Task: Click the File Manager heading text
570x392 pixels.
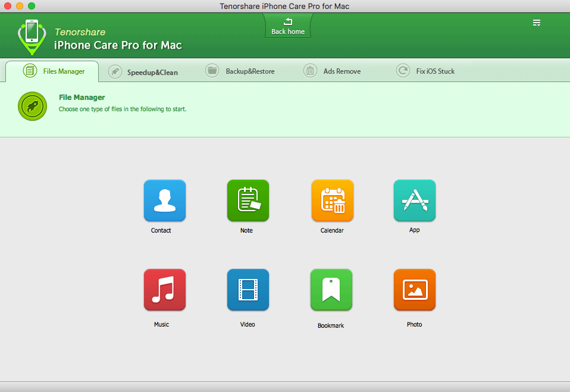Action: pos(82,98)
